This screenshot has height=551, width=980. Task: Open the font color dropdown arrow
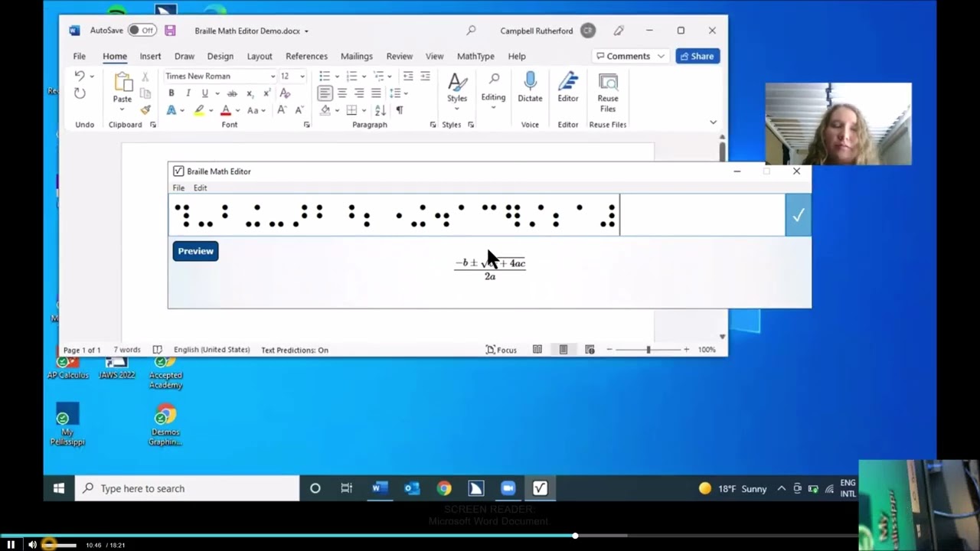[237, 110]
